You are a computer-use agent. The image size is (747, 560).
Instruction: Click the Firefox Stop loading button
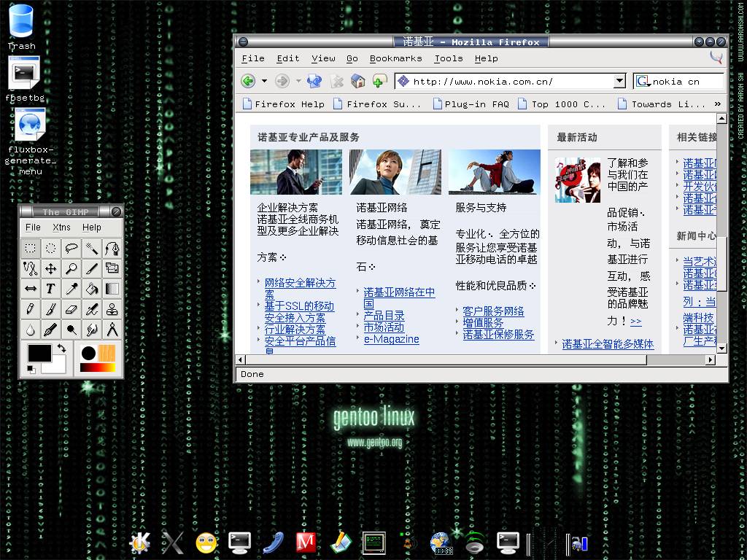pyautogui.click(x=337, y=82)
